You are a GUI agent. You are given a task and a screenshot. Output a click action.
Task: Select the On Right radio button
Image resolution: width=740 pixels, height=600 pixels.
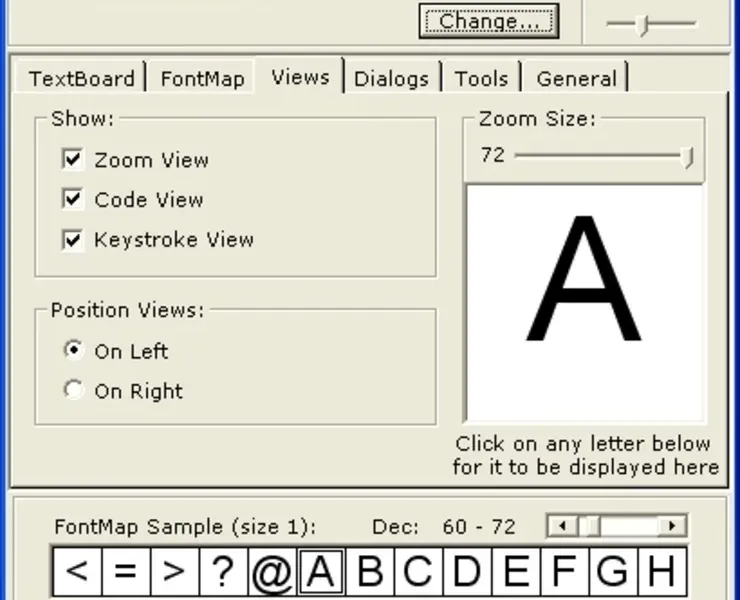pyautogui.click(x=73, y=391)
